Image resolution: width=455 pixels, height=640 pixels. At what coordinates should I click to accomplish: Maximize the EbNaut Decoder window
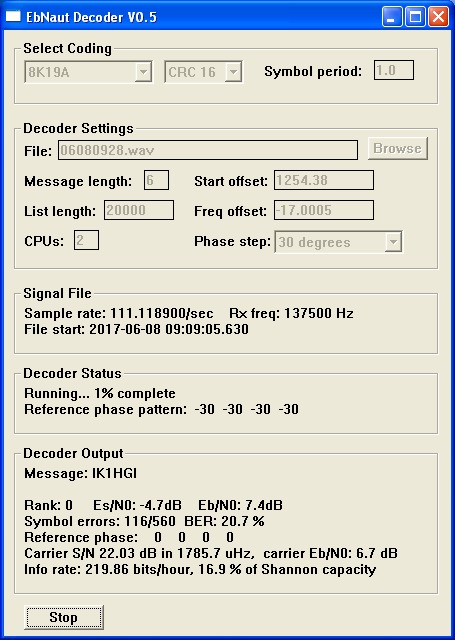coord(415,17)
